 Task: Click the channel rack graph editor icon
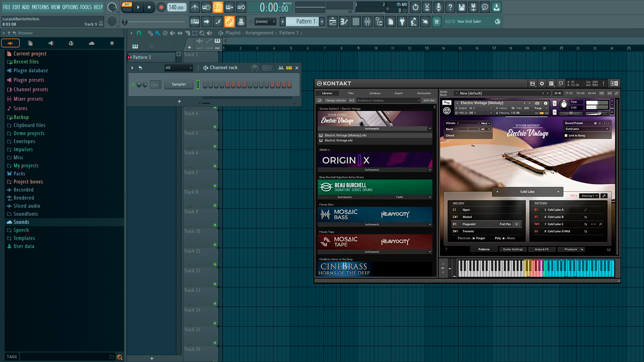pyautogui.click(x=281, y=68)
